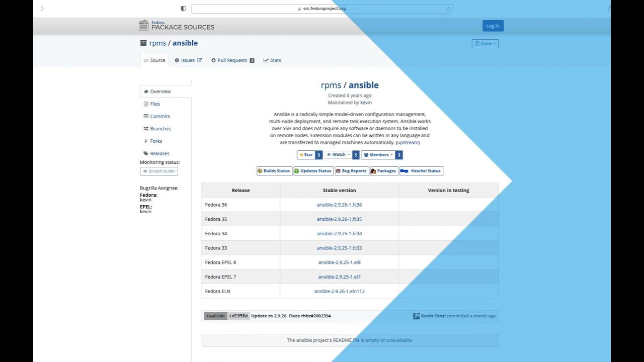Click the Fedora 34 release cell
The height and width of the screenshot is (362, 644).
coord(241,234)
